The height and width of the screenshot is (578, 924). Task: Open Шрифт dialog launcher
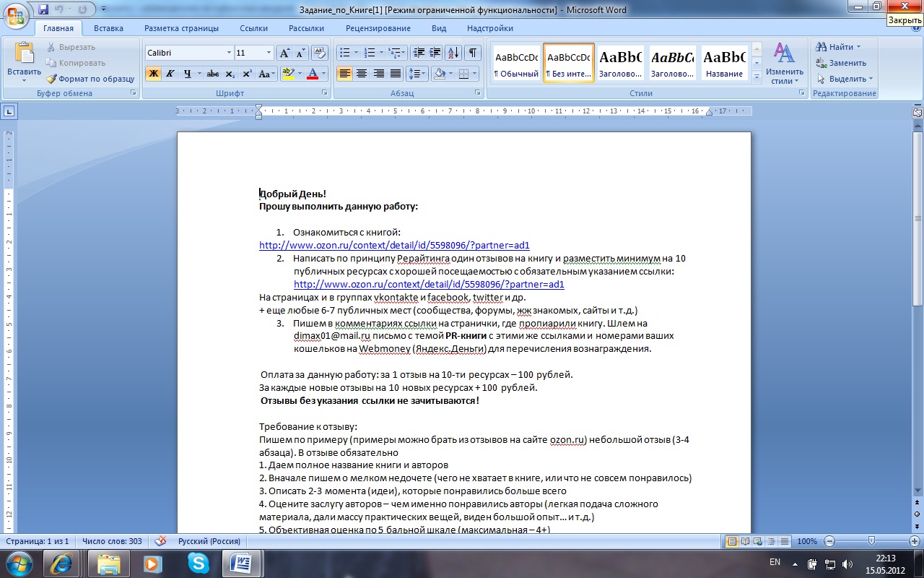[325, 93]
